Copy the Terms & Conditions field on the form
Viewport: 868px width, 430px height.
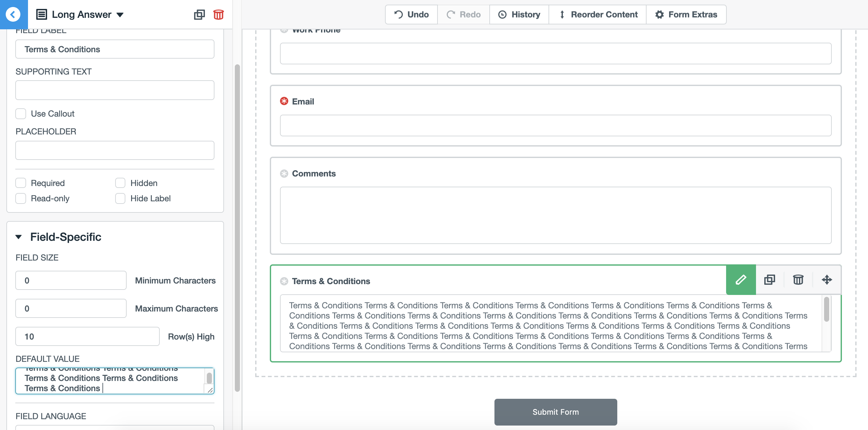pos(769,280)
